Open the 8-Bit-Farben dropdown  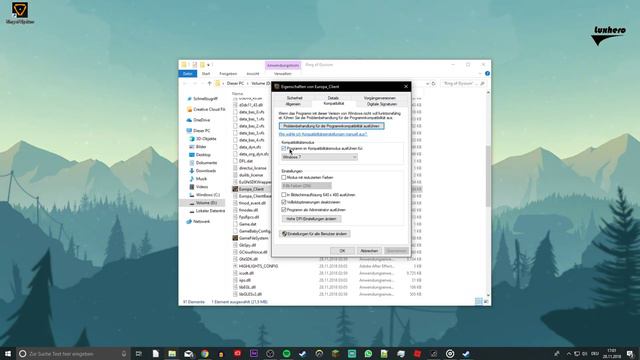pyautogui.click(x=306, y=186)
